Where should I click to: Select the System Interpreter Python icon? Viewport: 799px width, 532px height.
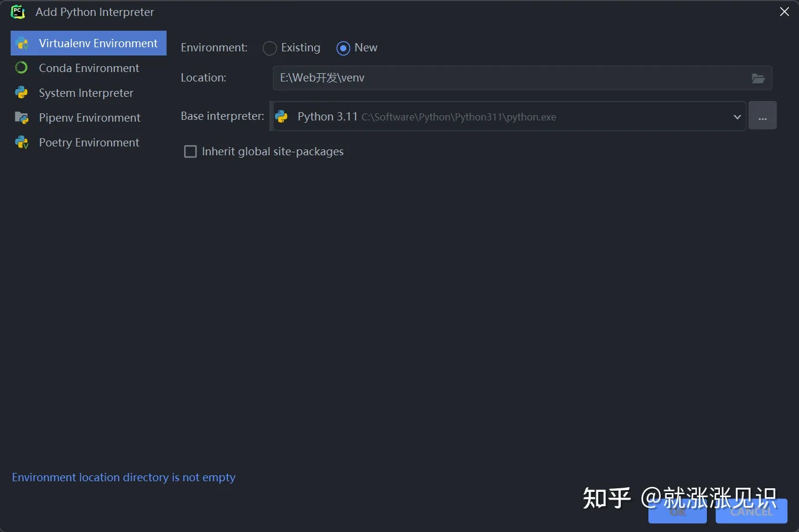(22, 93)
